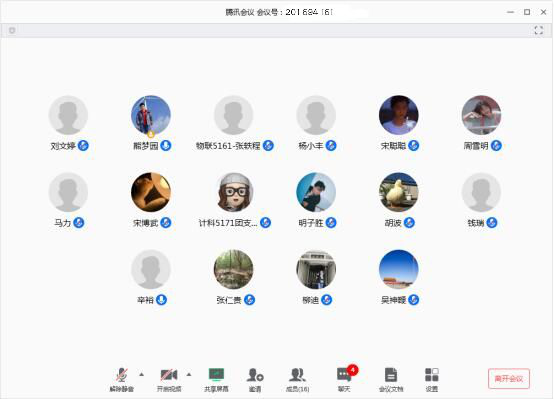Click the meeting info icon top left
The image size is (554, 399).
tap(12, 30)
